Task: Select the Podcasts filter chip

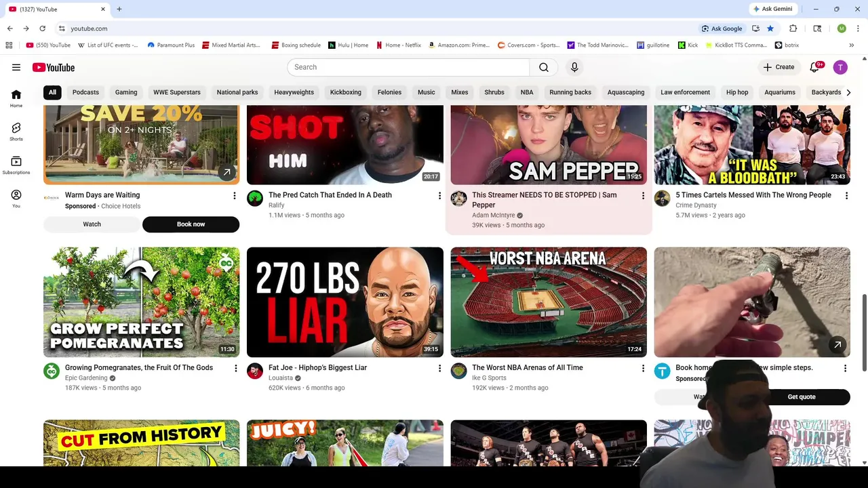Action: point(85,92)
